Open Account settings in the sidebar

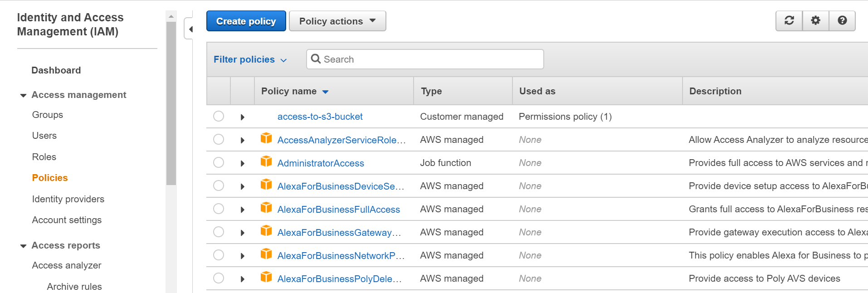point(67,220)
